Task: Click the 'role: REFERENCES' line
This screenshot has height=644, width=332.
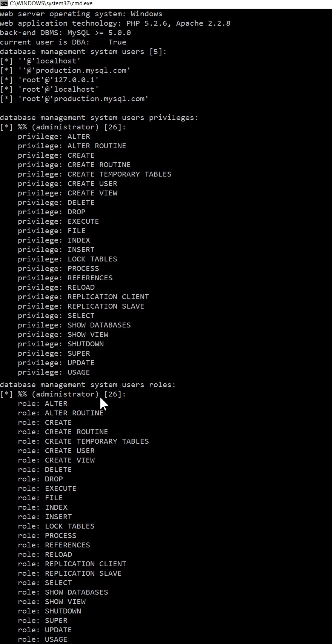Action: click(54, 545)
